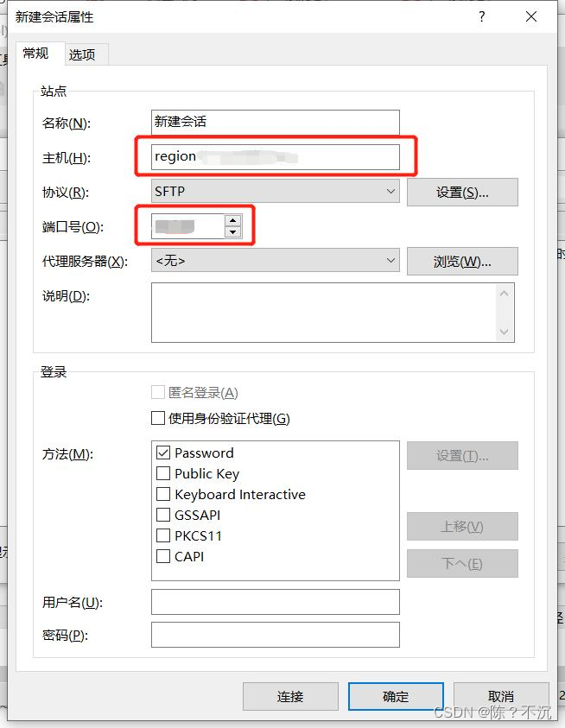Enable the Public Key authentication method

[x=162, y=473]
